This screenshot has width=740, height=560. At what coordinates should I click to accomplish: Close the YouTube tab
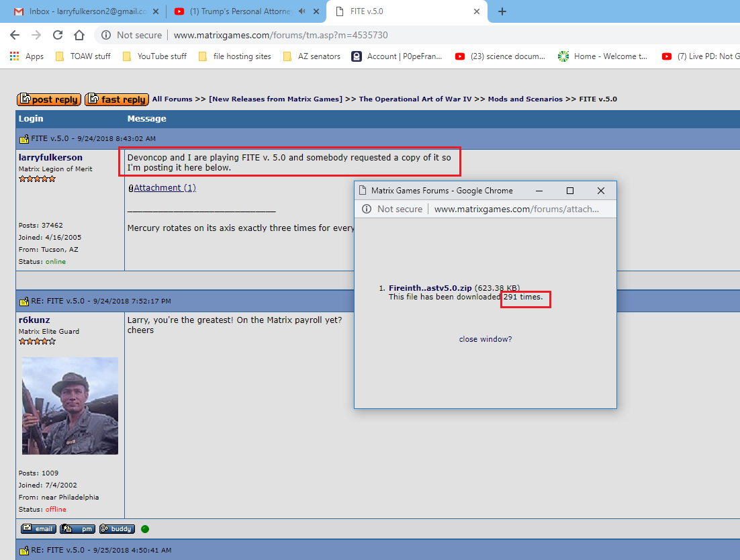pos(316,11)
